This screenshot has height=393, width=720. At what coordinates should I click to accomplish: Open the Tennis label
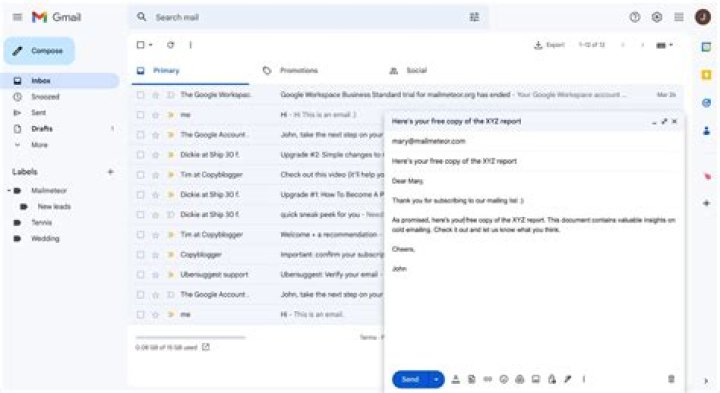click(x=41, y=223)
